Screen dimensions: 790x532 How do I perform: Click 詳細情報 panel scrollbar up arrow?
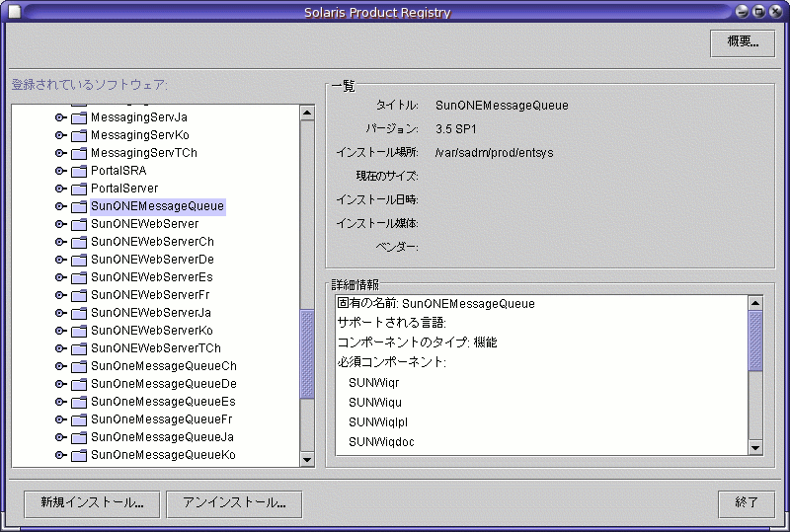755,303
